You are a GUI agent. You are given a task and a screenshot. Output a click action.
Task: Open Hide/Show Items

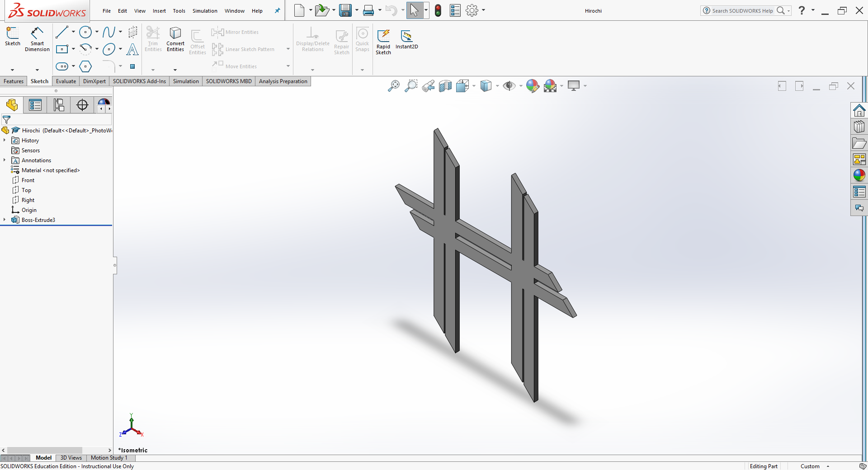[x=509, y=86]
